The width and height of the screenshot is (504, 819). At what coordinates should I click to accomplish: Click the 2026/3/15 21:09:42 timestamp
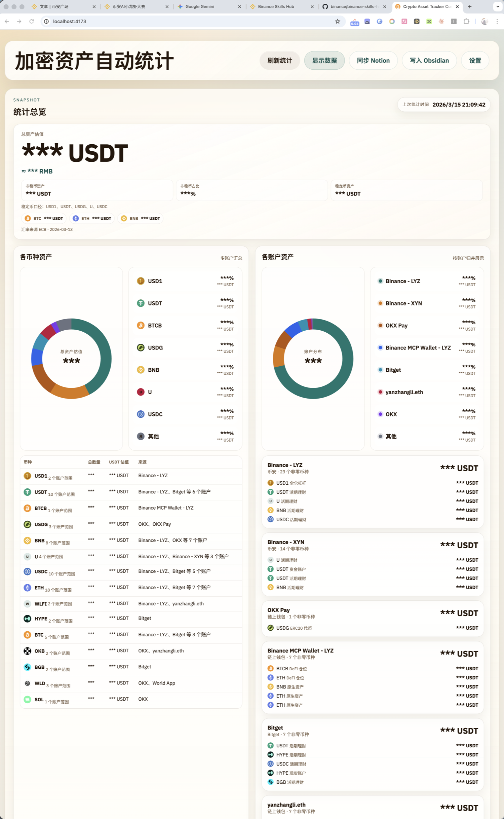click(x=459, y=105)
